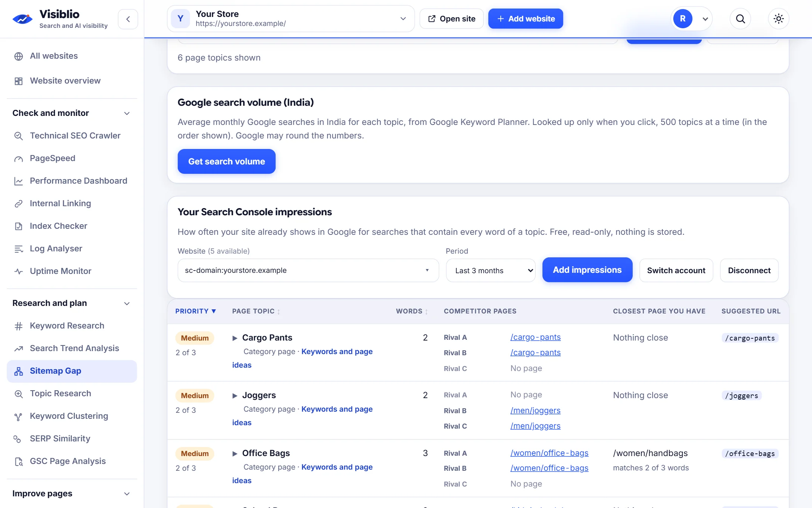Open the Search Console website dropdown
The image size is (812, 508).
308,270
